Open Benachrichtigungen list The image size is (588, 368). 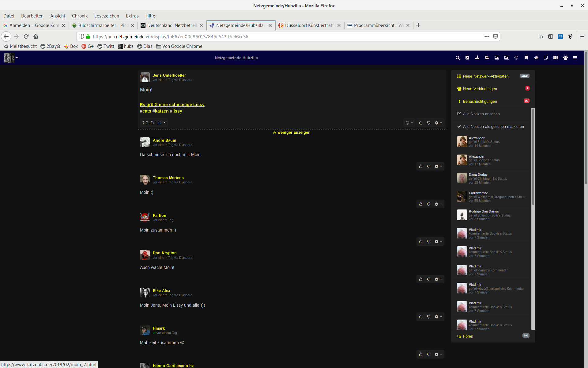coord(493,102)
